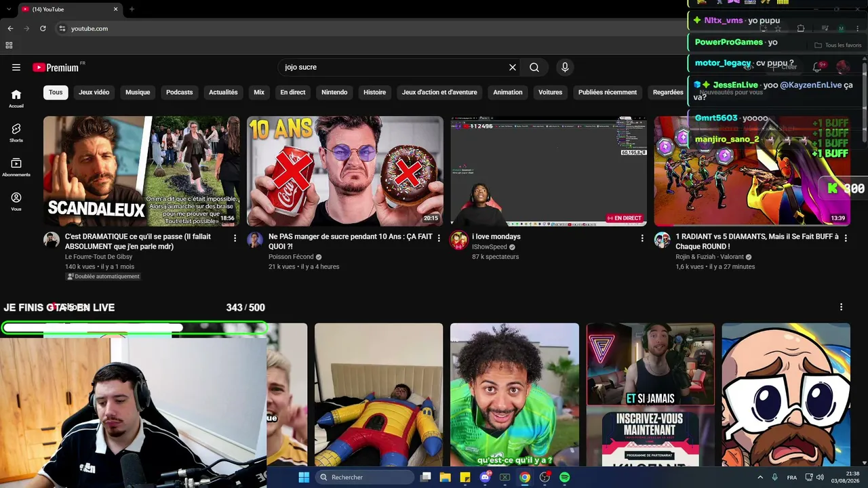868x488 pixels.
Task: Open Shorts in the YouTube sidebar
Action: coord(16,133)
